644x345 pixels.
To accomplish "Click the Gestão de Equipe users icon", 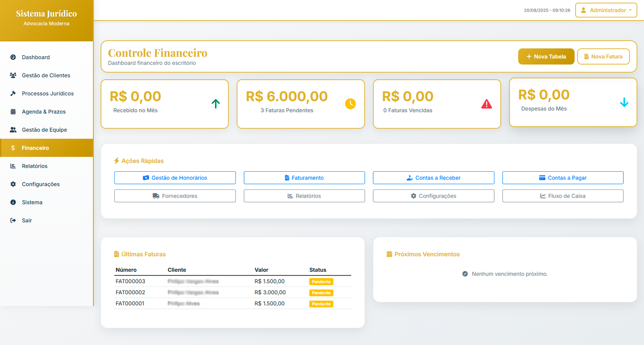I will tap(13, 130).
